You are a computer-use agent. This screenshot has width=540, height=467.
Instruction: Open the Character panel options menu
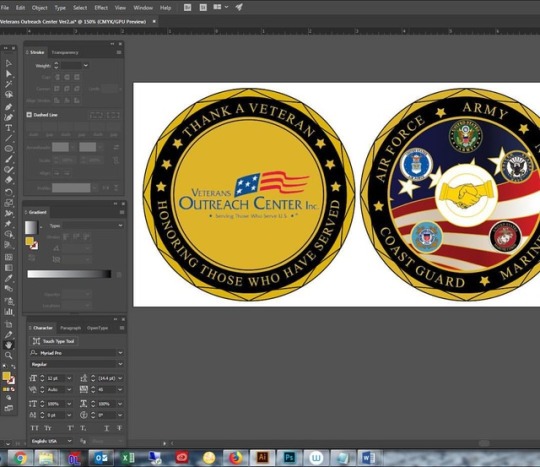[x=122, y=328]
